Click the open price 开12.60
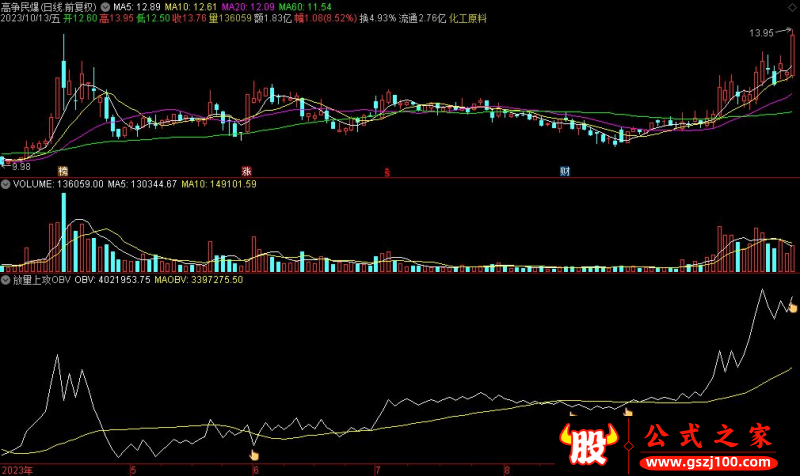This screenshot has width=800, height=476. pos(80,18)
